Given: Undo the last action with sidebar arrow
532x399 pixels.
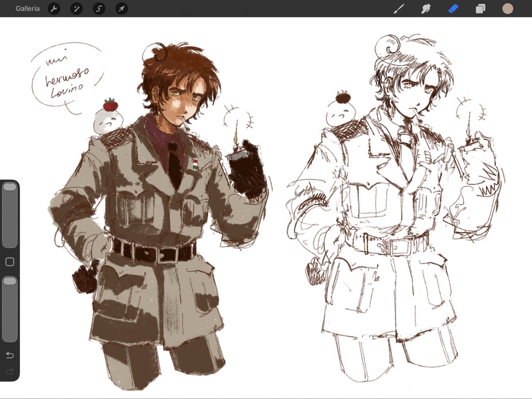Looking at the screenshot, I should tap(10, 355).
